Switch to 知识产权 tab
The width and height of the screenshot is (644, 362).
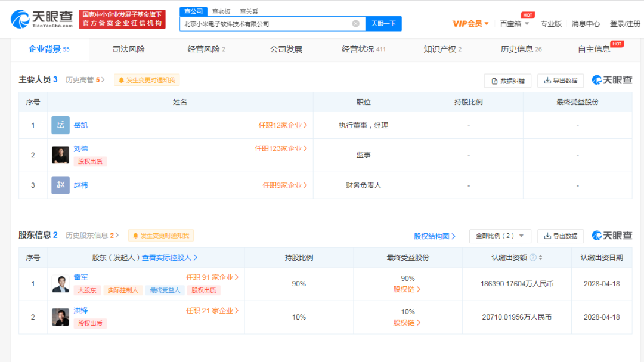(442, 49)
